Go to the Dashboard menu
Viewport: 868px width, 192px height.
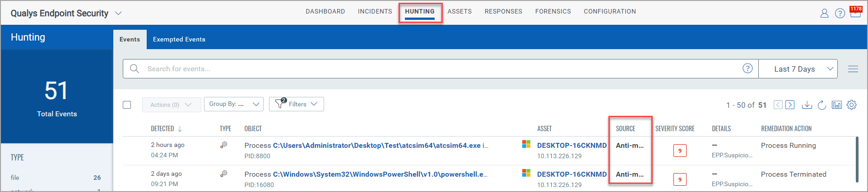(325, 11)
